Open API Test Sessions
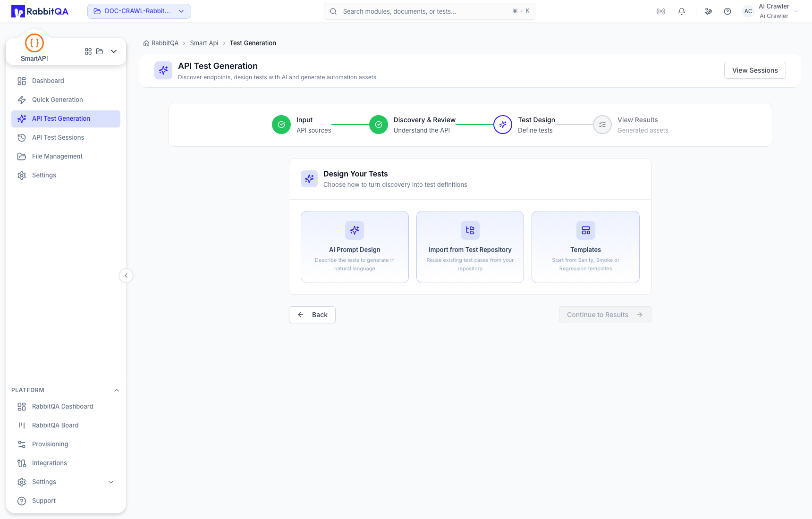 pyautogui.click(x=66, y=138)
